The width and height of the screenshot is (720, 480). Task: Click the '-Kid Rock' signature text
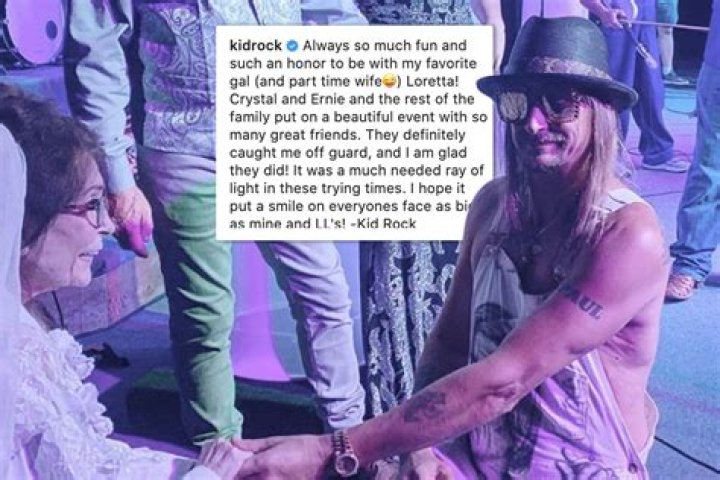pos(383,224)
